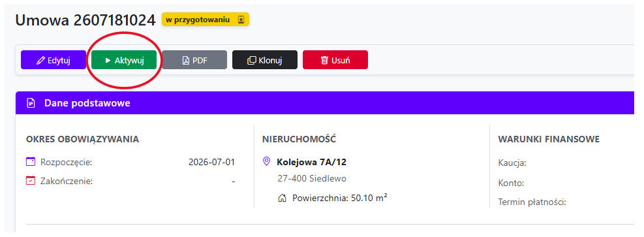Click the clone icon on Klonuj

[251, 60]
